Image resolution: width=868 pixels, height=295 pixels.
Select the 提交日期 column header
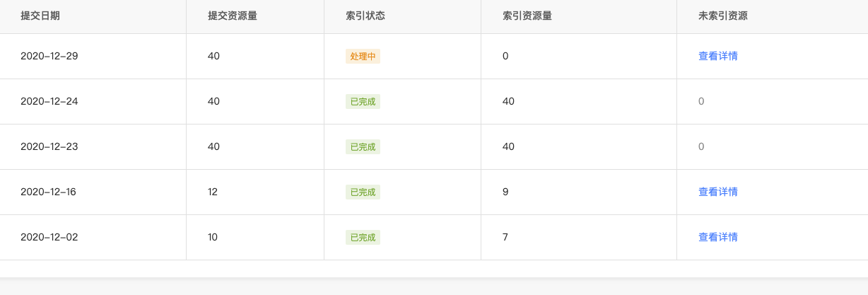(x=40, y=16)
